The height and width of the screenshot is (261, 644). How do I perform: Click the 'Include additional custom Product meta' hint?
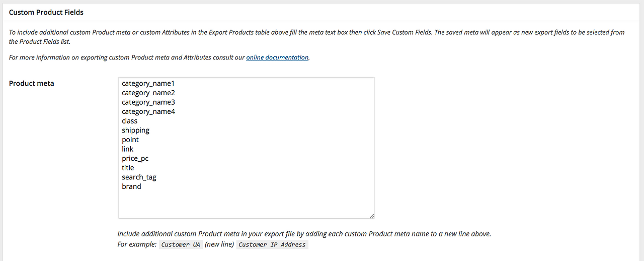(x=304, y=234)
